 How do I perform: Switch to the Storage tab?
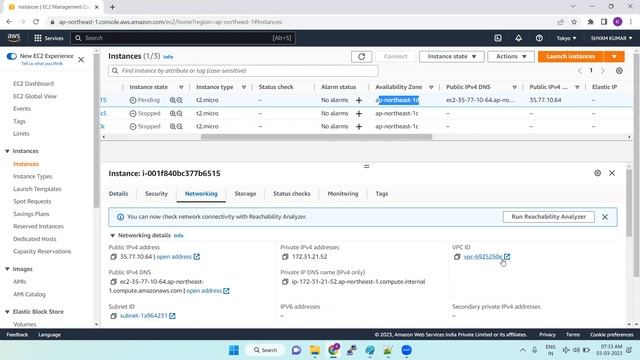[x=245, y=193]
